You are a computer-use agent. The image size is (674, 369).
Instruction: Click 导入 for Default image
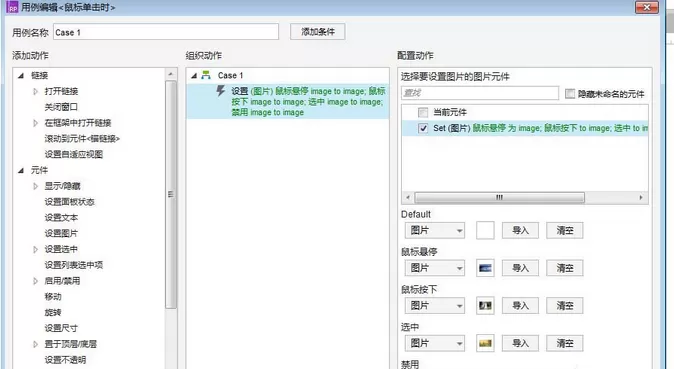coord(521,231)
